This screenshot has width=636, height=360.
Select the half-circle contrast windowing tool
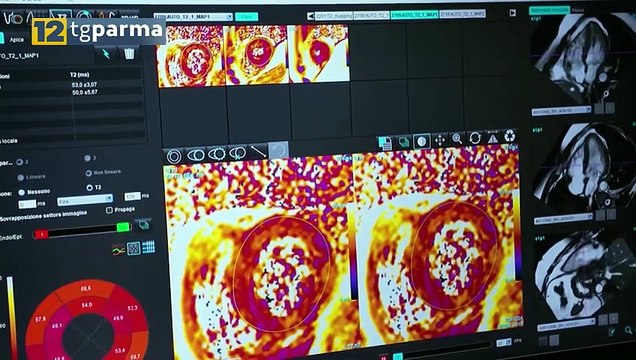421,141
